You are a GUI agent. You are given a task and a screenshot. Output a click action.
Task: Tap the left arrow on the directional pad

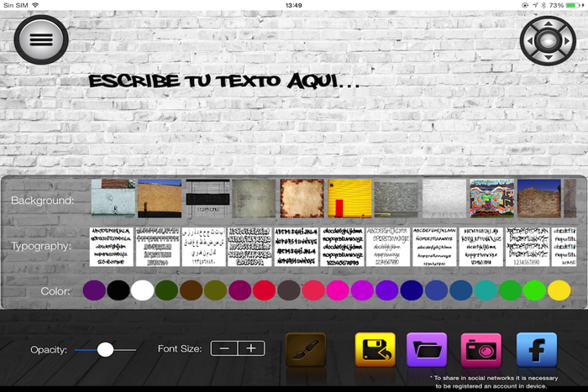tap(530, 41)
